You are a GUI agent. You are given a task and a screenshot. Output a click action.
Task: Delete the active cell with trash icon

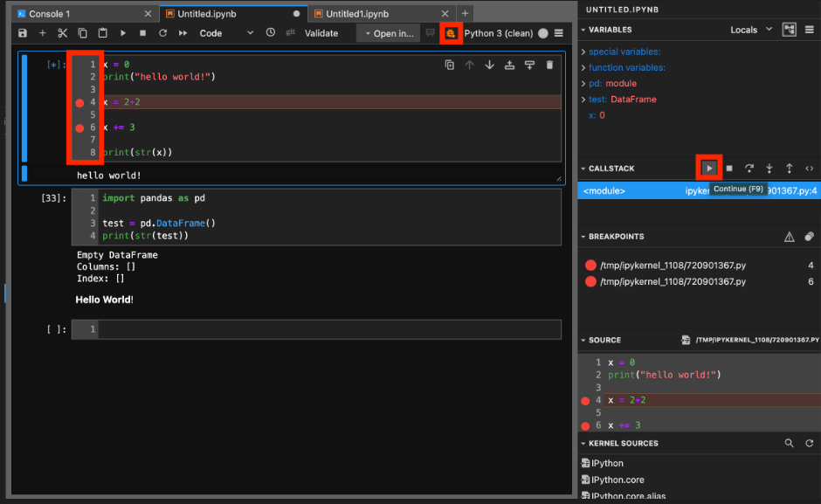click(x=549, y=65)
